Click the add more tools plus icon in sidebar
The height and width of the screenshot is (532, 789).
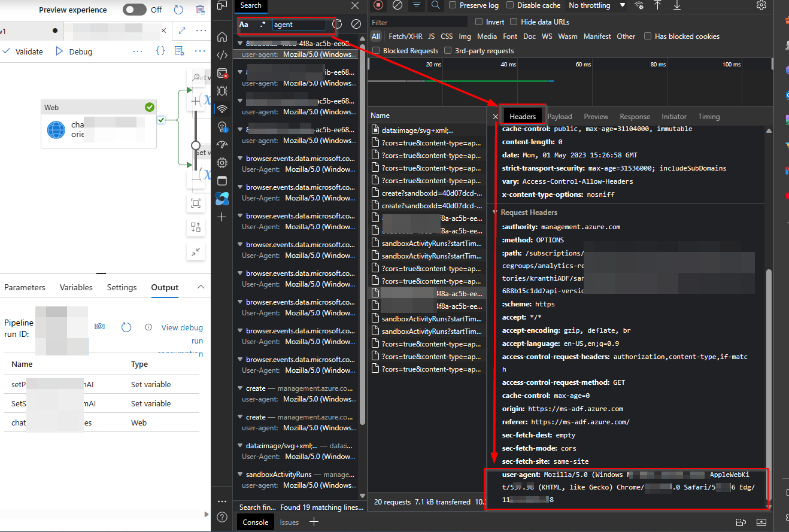pos(222,217)
